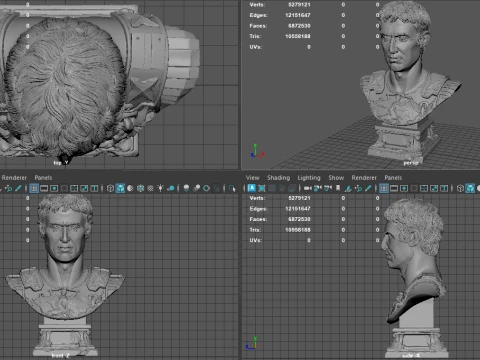Toggle use all lights bulb in front view
This screenshot has height=360, width=480.
(161, 189)
